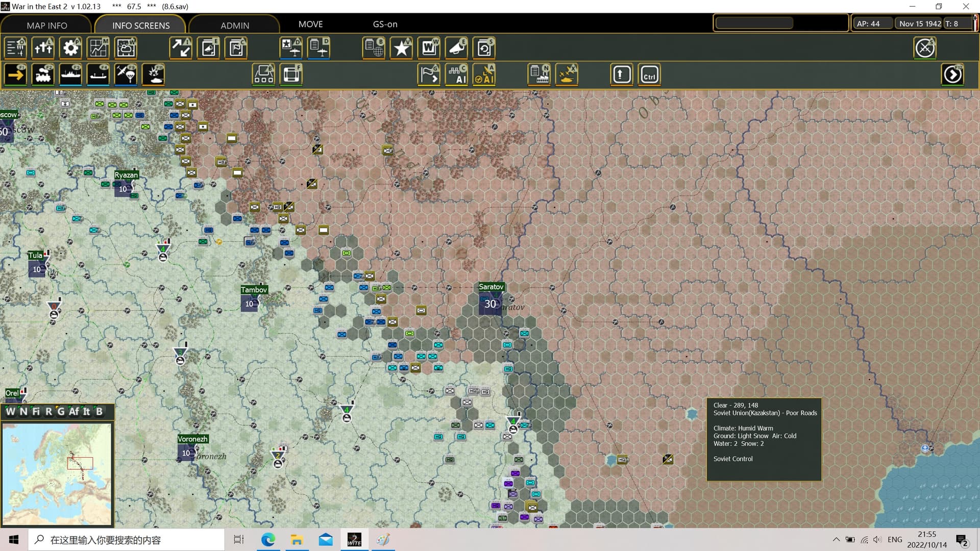The height and width of the screenshot is (551, 980).
Task: Switch to the INFO SCREENS tab
Action: point(141,25)
